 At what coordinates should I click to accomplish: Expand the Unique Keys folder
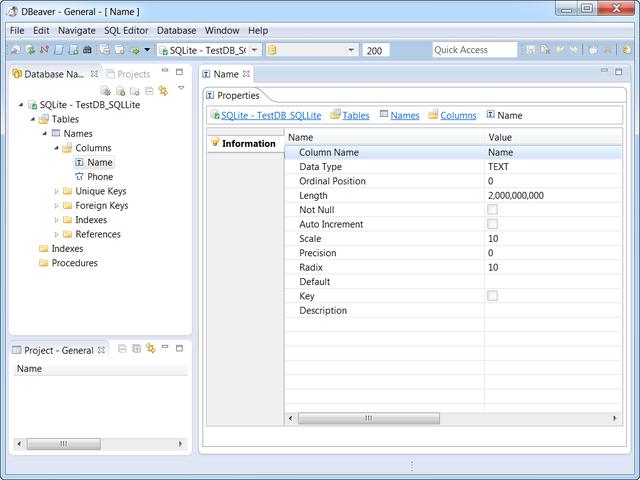click(56, 191)
